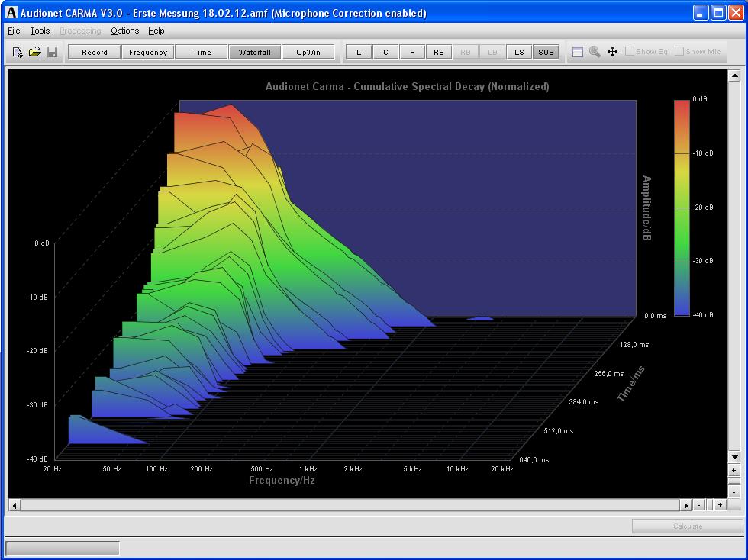748x560 pixels.
Task: Click the Save disk icon
Action: click(52, 52)
